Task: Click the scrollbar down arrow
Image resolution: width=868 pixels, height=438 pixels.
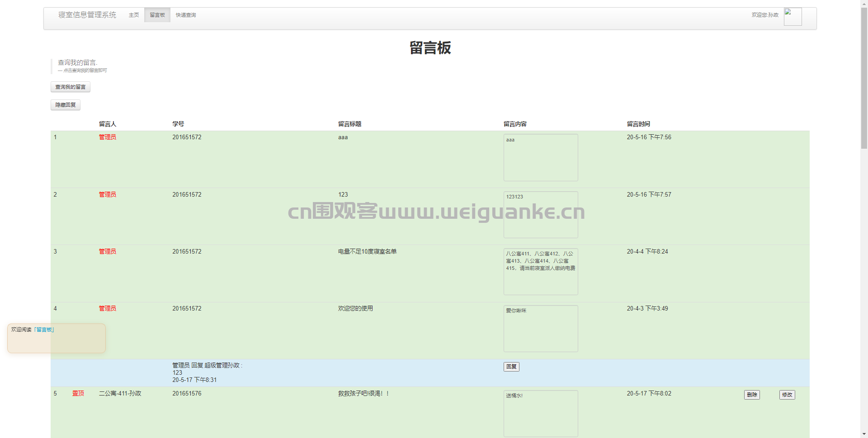Action: [x=864, y=434]
